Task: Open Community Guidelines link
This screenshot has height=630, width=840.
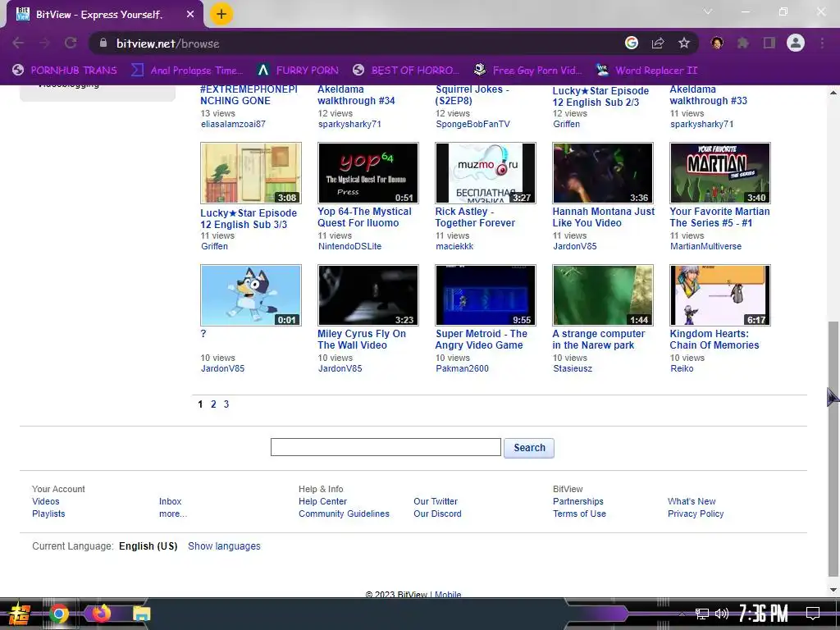Action: 344,514
